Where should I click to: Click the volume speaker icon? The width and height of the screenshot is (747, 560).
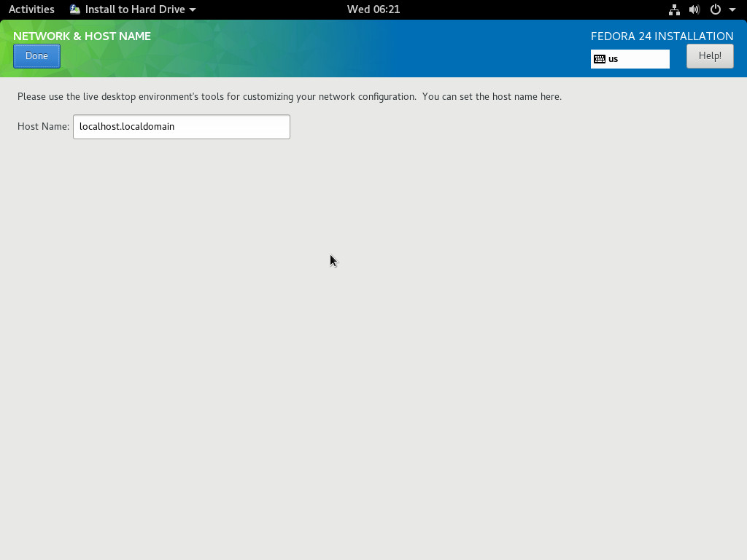(694, 9)
